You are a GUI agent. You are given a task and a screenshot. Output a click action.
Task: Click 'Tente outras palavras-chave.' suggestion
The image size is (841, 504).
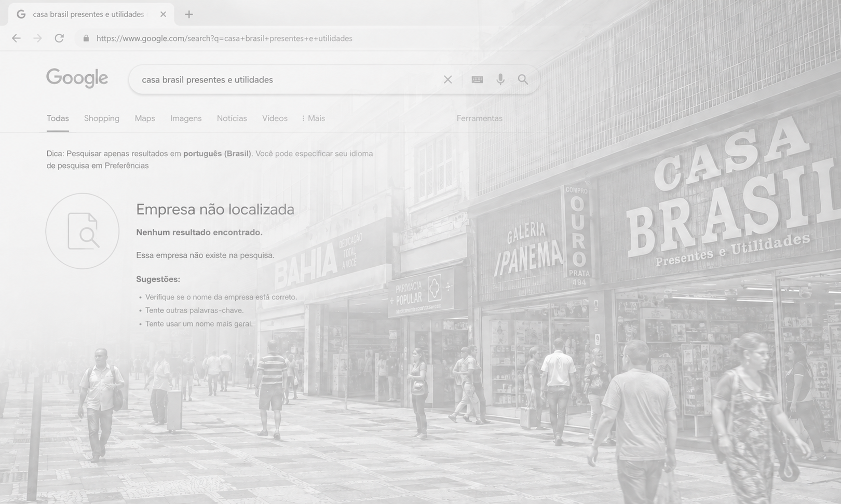click(x=194, y=310)
